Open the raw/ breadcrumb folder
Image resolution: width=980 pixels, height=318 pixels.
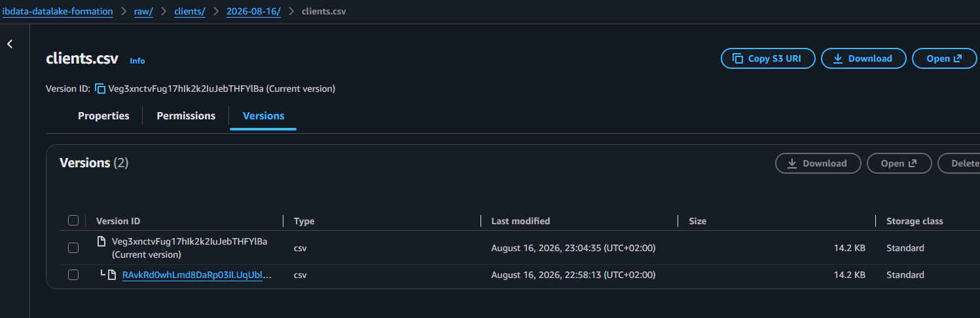[143, 11]
